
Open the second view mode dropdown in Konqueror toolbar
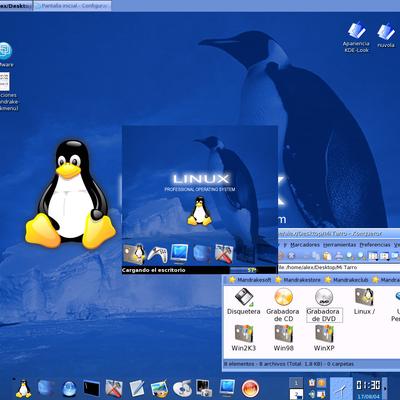pyautogui.click(x=384, y=256)
